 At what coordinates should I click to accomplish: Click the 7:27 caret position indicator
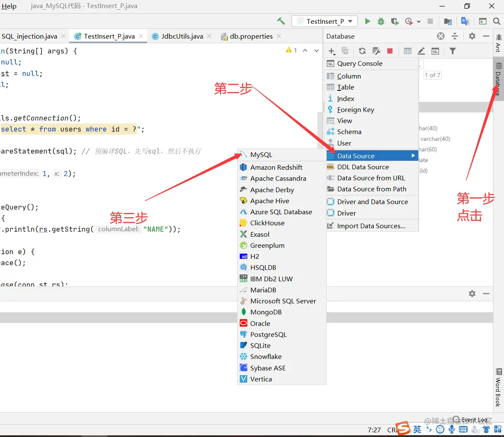click(x=374, y=430)
